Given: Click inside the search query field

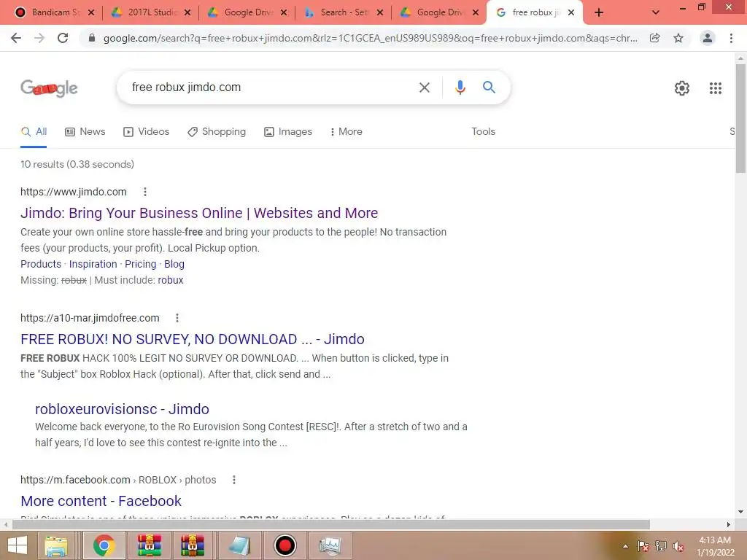Looking at the screenshot, I should (x=269, y=87).
